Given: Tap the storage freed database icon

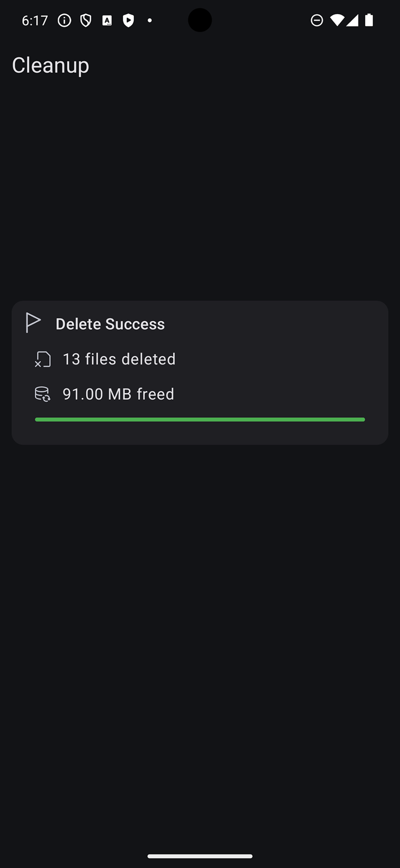Looking at the screenshot, I should [43, 394].
